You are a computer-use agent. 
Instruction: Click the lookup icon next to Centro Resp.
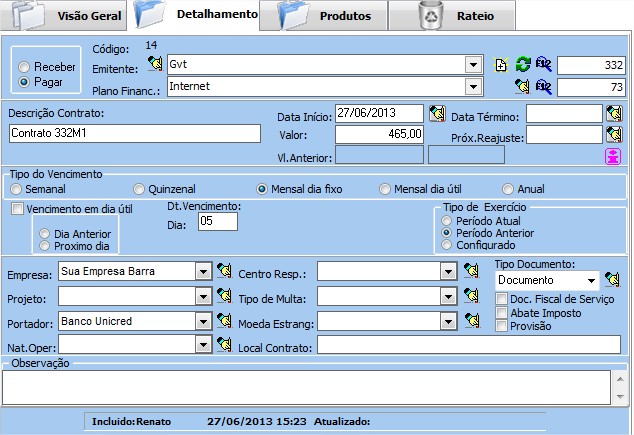point(472,270)
